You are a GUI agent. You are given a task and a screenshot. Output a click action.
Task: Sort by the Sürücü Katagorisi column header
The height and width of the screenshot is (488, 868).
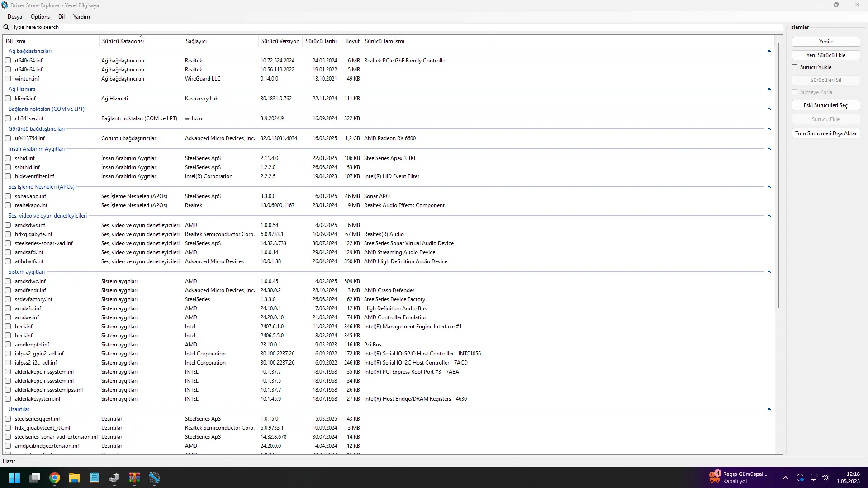coord(141,41)
